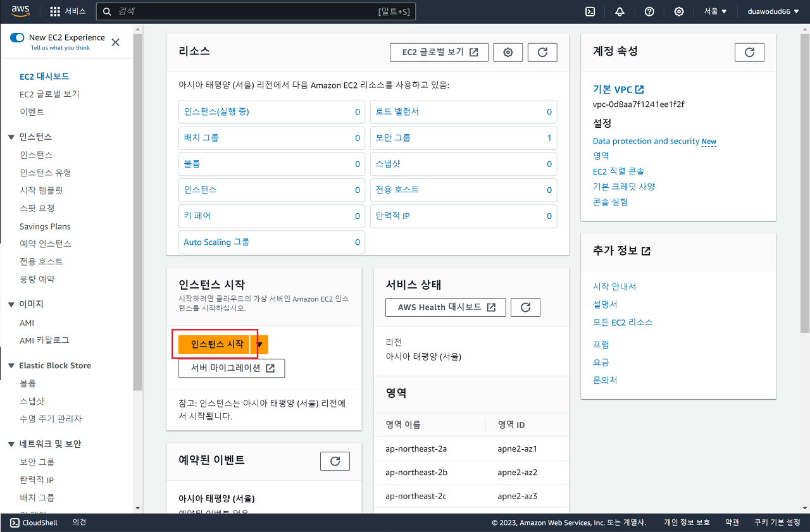Viewport: 810px width, 532px height.
Task: Refresh service health panel
Action: 525,307
